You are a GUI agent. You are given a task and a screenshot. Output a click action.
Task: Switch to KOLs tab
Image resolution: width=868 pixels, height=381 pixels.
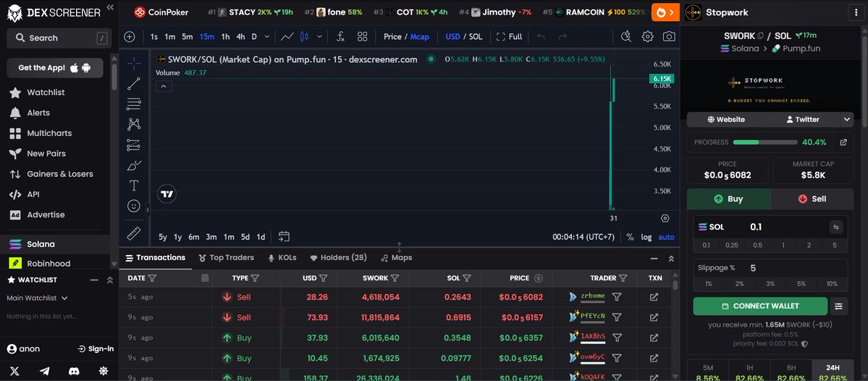click(x=282, y=258)
